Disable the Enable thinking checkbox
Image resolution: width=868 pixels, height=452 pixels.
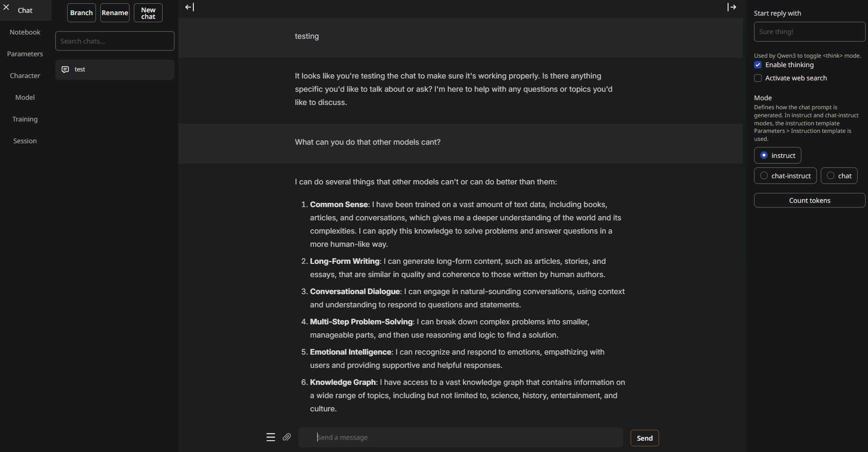point(758,65)
